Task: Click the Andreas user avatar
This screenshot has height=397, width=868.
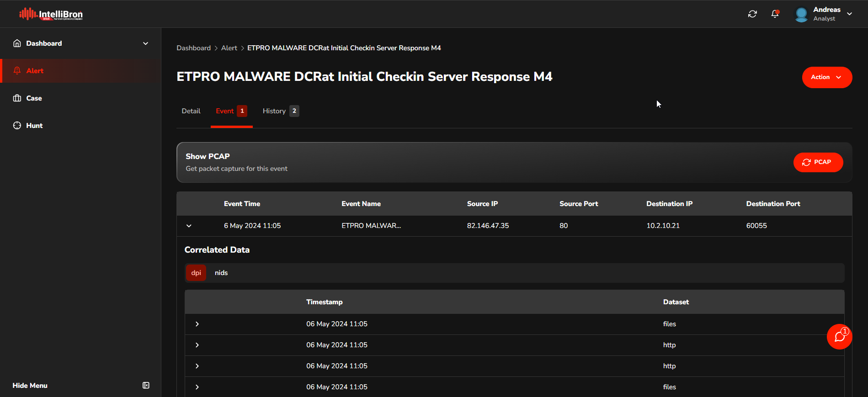Action: tap(801, 14)
